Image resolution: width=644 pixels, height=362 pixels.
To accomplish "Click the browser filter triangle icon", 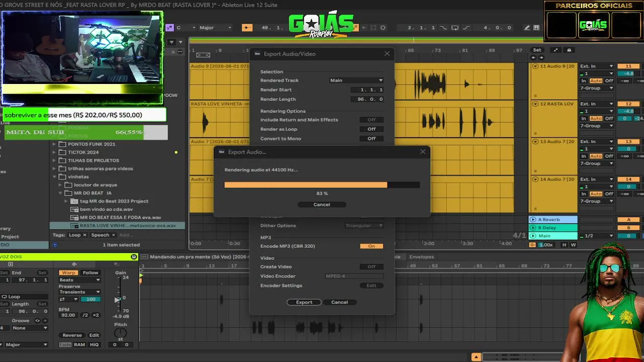I will click(x=172, y=42).
